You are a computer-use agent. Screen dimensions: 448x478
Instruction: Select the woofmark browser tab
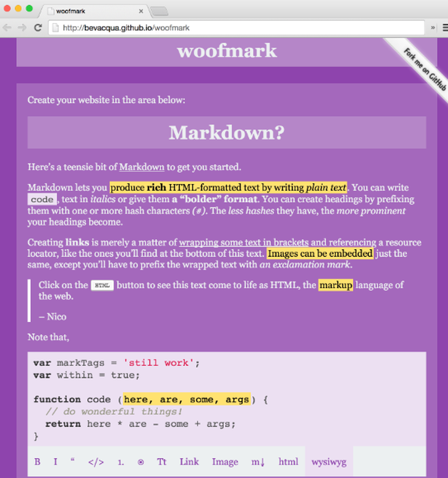click(95, 11)
